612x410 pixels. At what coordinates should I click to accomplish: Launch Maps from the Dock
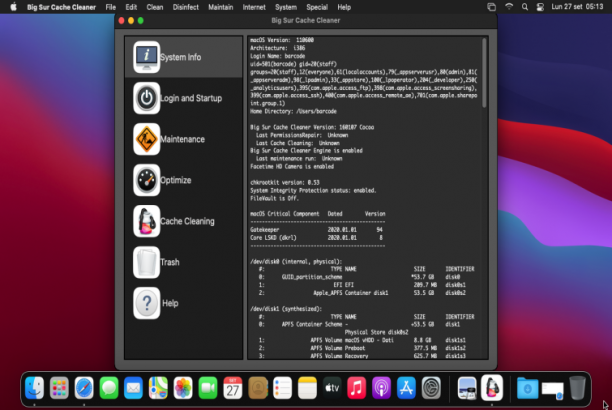pos(158,388)
